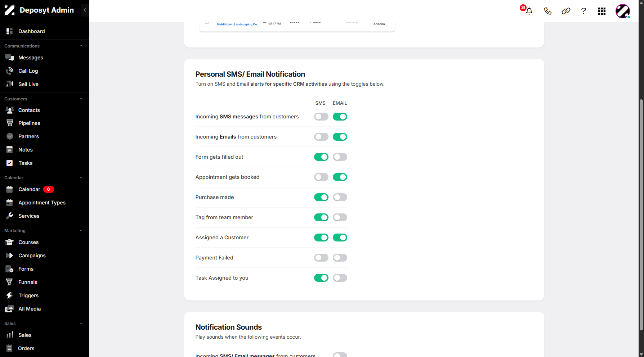
Task: Open the Middletown Landscaping Co. link
Action: 237,24
